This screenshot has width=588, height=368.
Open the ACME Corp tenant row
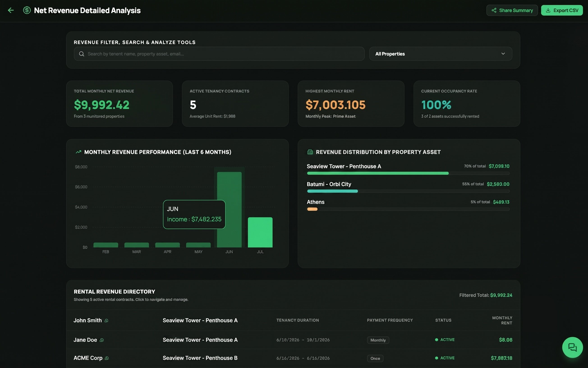pyautogui.click(x=293, y=358)
